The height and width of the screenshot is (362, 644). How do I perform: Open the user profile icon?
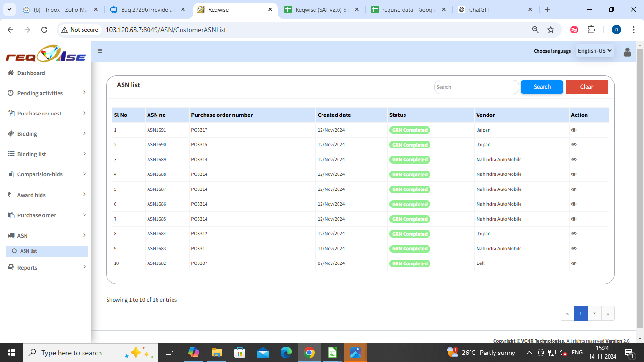(627, 52)
